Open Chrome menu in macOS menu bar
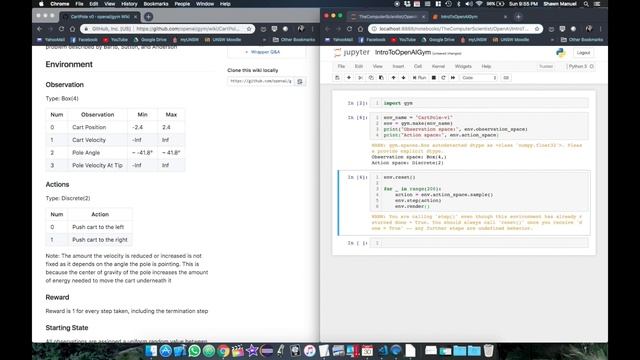The width and height of the screenshot is (640, 360). (x=60, y=4)
